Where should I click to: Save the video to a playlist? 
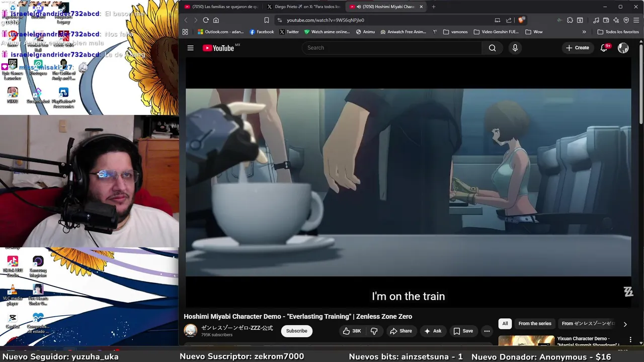click(463, 331)
